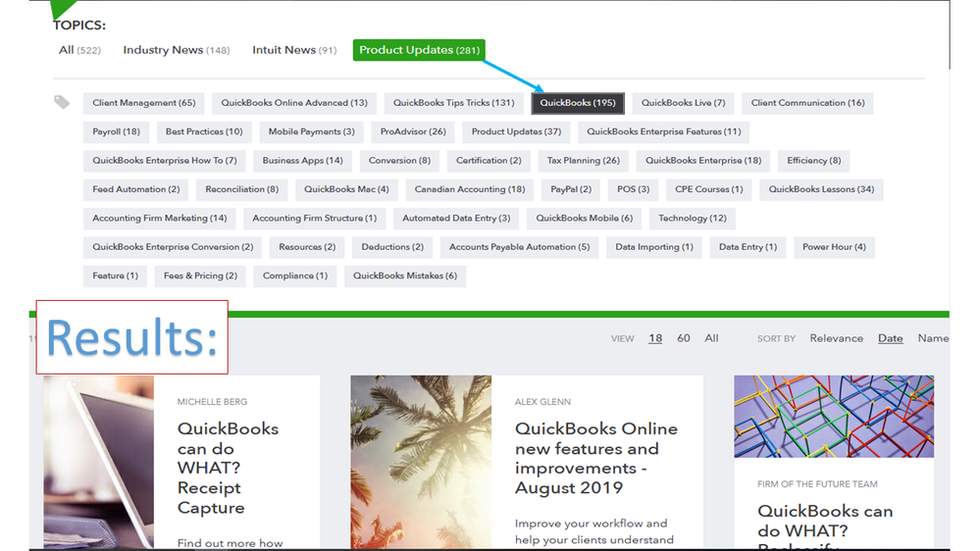This screenshot has height=551, width=980.
Task: Select the PayPal (2) tag
Action: point(571,189)
